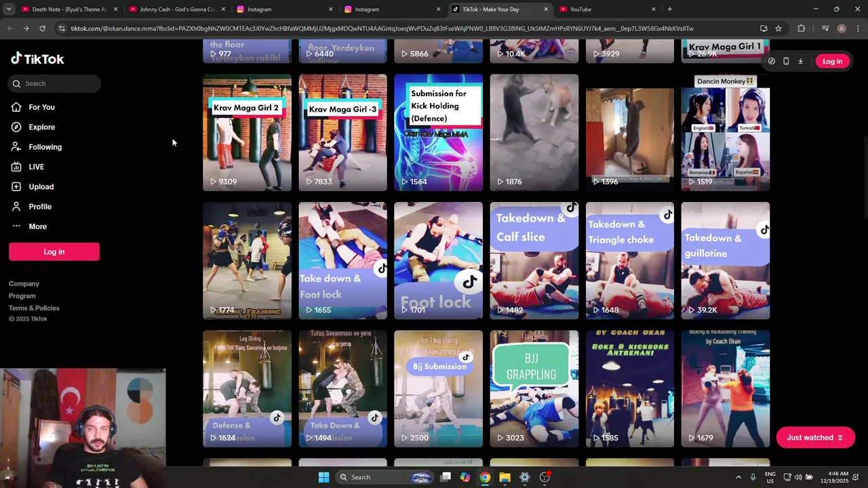868x488 pixels.
Task: Click the install app icon in address bar
Action: tap(764, 28)
